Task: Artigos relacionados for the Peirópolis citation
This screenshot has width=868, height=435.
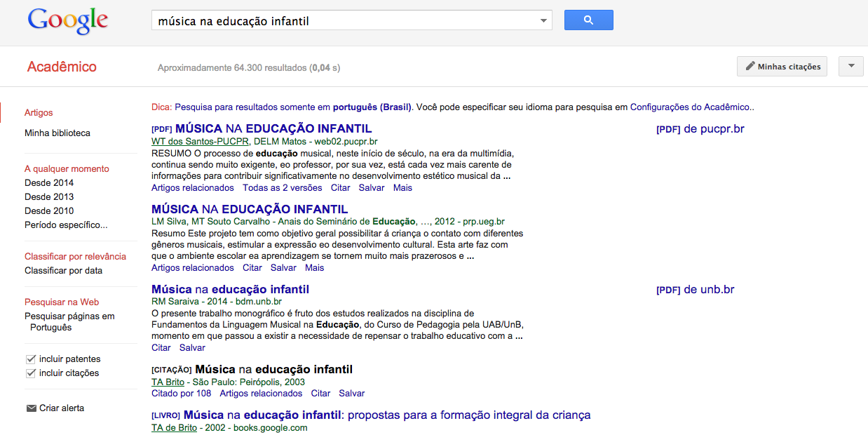Action: 261,394
